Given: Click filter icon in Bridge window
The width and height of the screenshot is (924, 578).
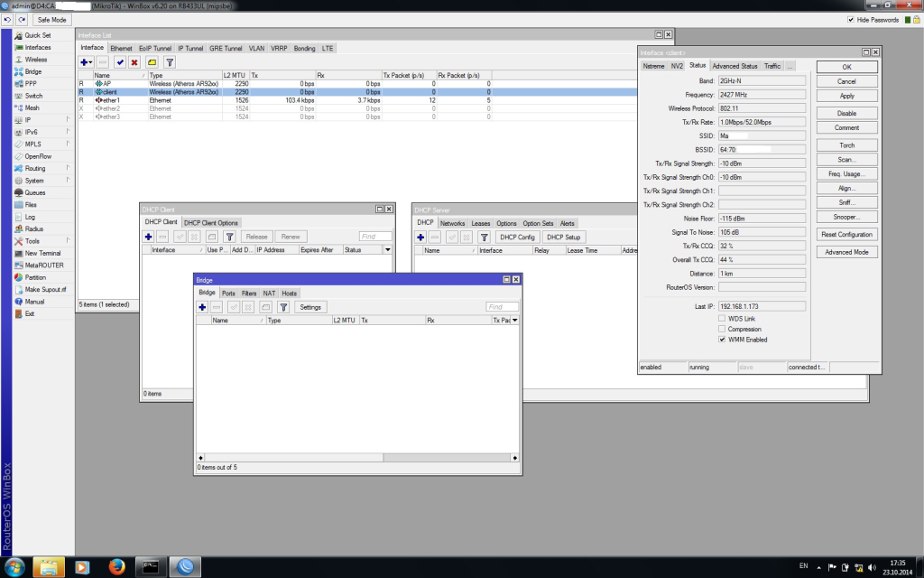Looking at the screenshot, I should [x=283, y=307].
